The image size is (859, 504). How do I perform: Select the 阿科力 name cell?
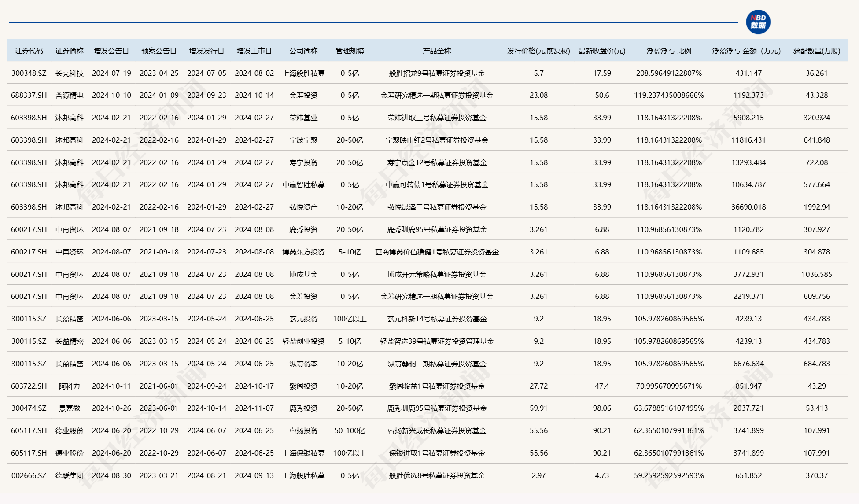coord(70,386)
